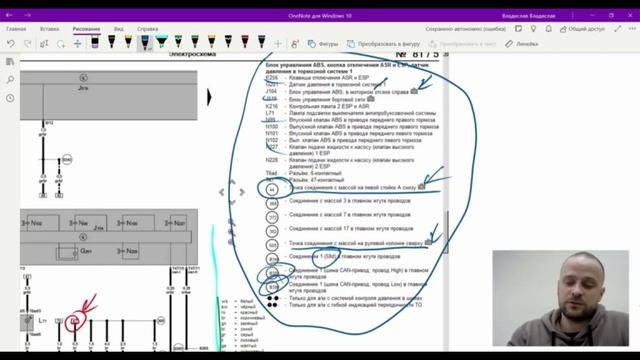Viewport: 640px width, 360px height.
Task: Activate the lasso select tool
Action: (x=61, y=44)
